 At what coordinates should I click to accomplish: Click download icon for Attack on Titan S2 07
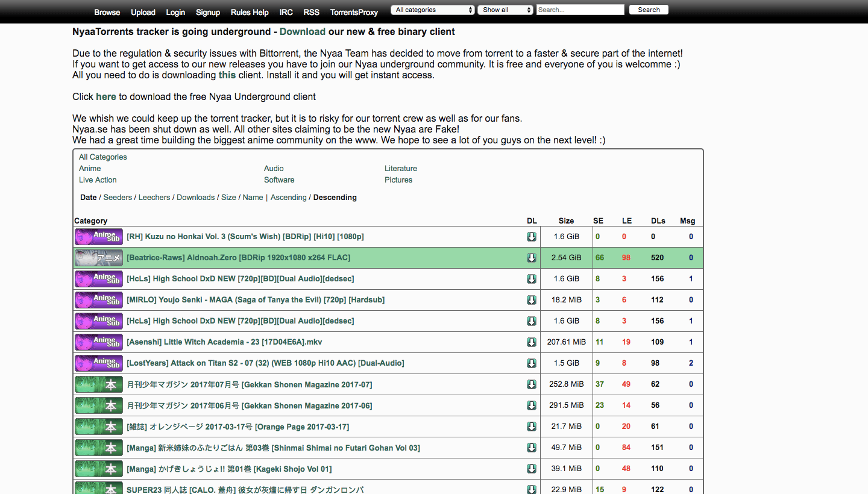point(532,363)
